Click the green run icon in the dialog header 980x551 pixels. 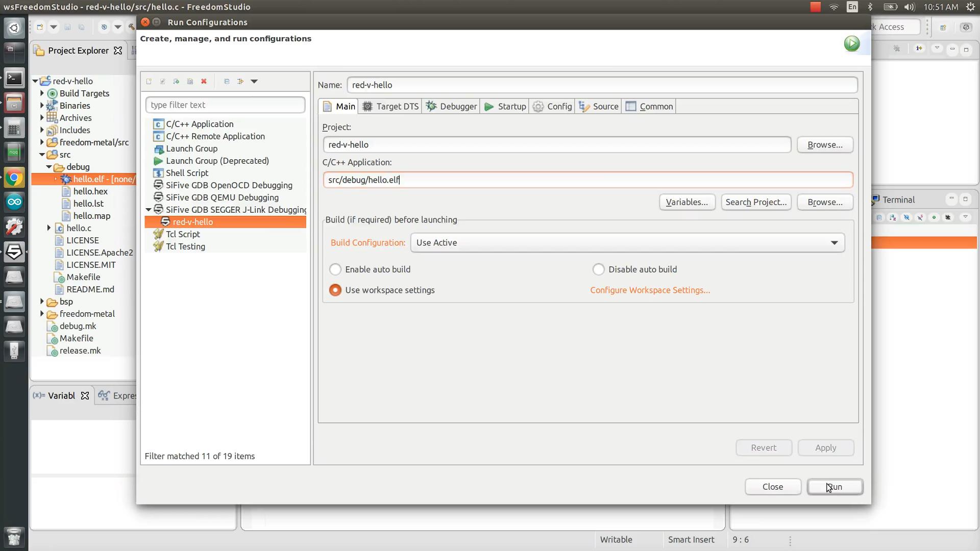point(852,43)
